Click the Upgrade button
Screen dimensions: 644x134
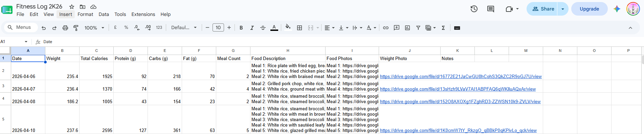tap(589, 9)
